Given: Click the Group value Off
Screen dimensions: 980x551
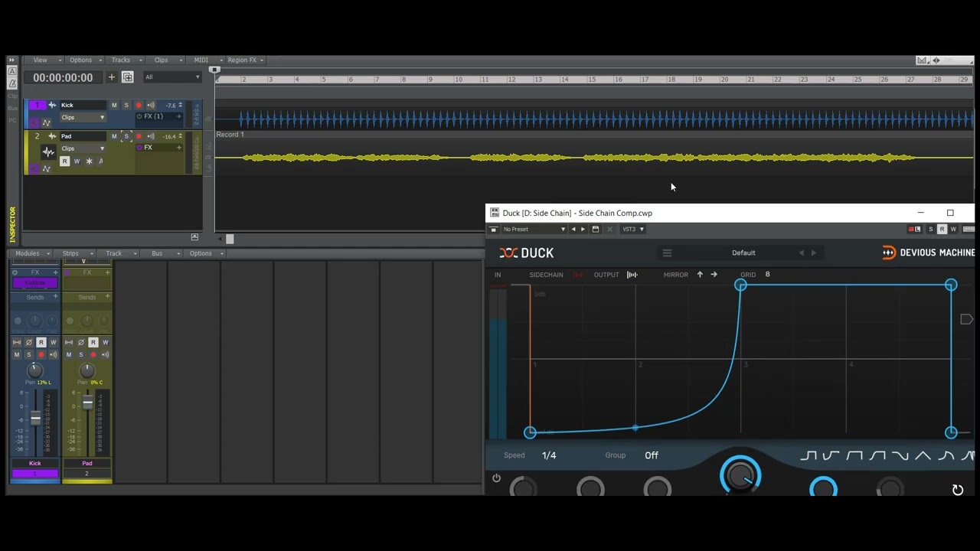Looking at the screenshot, I should point(652,455).
